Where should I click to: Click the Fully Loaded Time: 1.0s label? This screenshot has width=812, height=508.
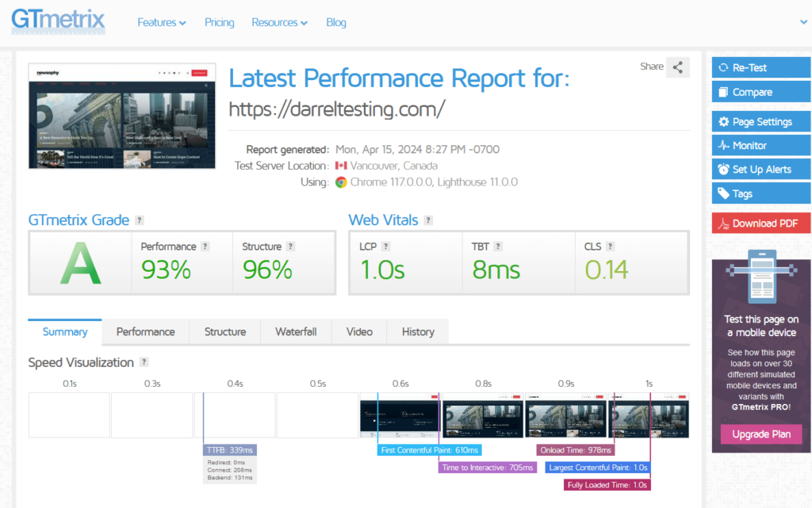(x=607, y=485)
